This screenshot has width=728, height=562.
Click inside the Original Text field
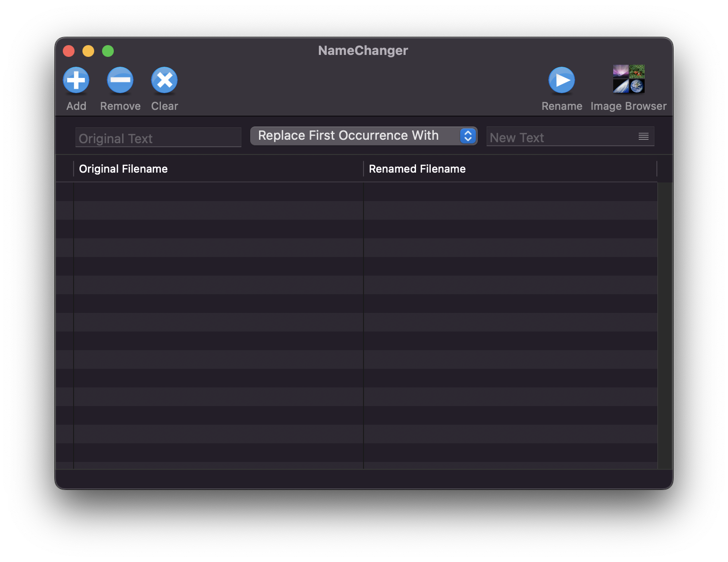pos(158,138)
